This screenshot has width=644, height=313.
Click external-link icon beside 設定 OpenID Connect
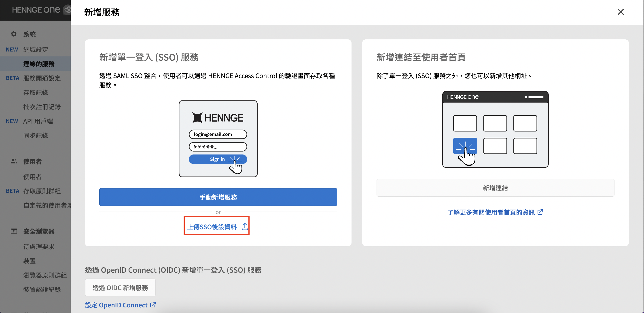point(153,305)
